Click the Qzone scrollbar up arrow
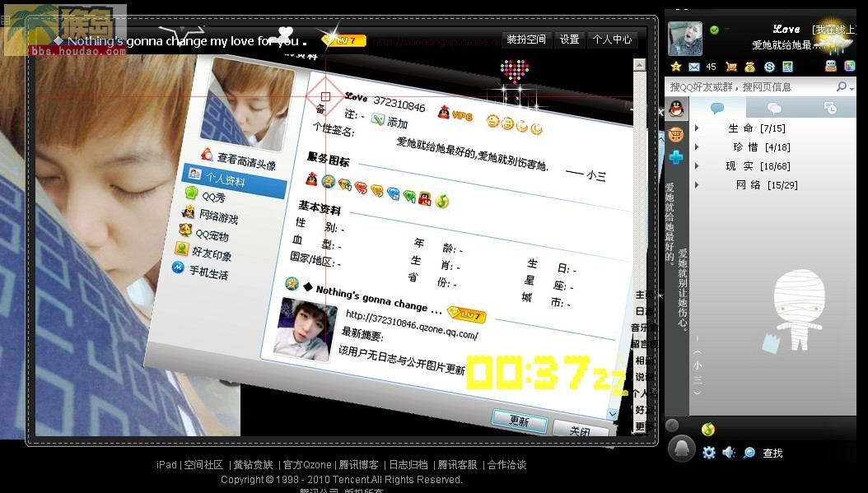The height and width of the screenshot is (493, 868). (639, 65)
